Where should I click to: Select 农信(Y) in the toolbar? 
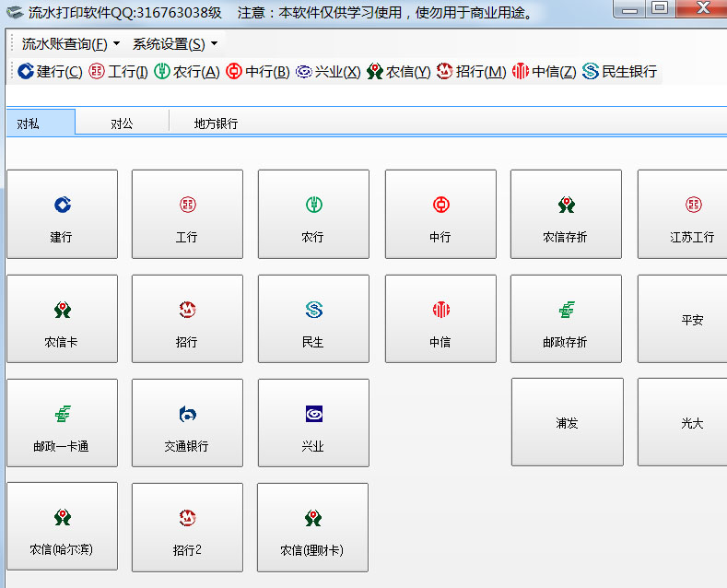[x=398, y=71]
